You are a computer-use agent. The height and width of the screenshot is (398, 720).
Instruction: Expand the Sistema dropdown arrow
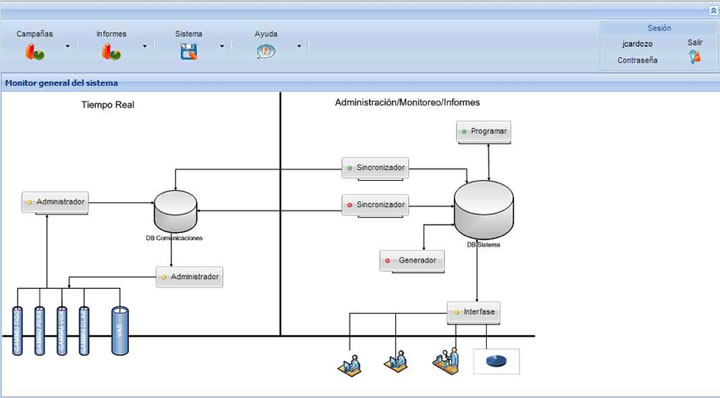coord(222,46)
